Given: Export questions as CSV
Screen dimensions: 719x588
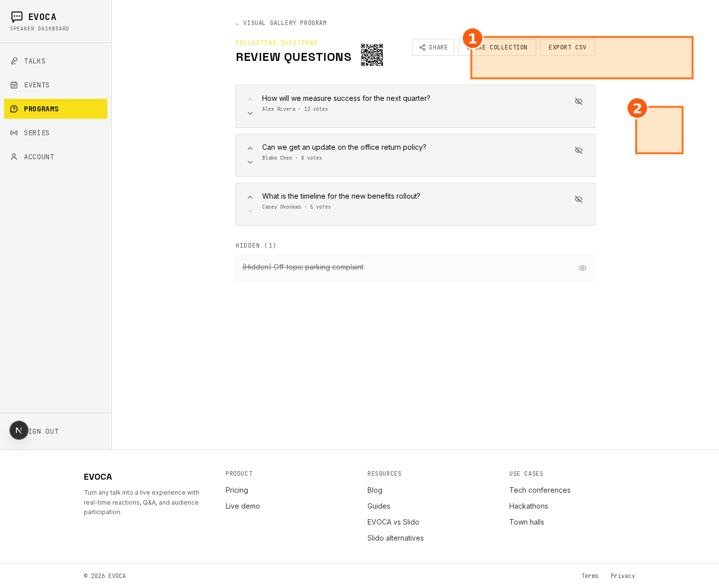Looking at the screenshot, I should coord(568,47).
